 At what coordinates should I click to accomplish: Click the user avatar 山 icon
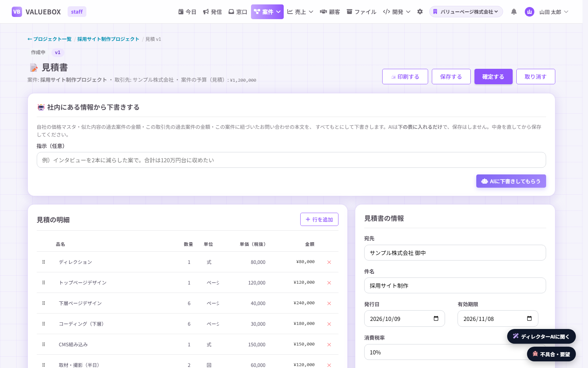[x=530, y=12]
